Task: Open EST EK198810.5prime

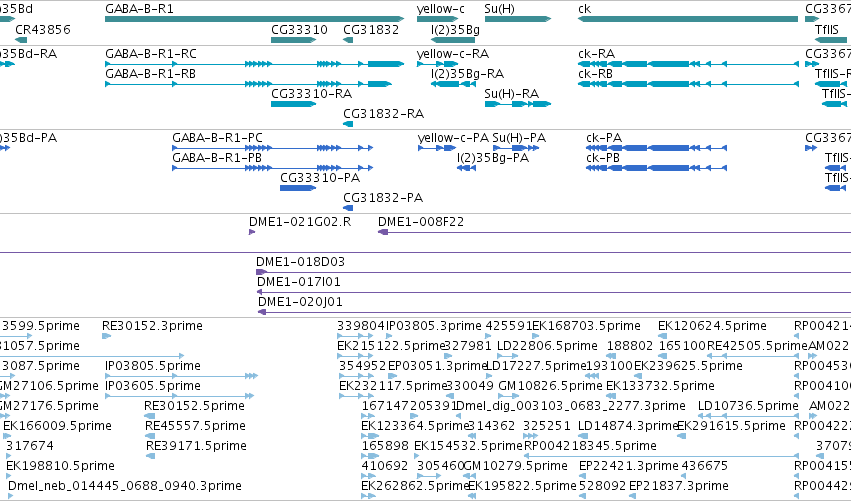Action: 60,466
